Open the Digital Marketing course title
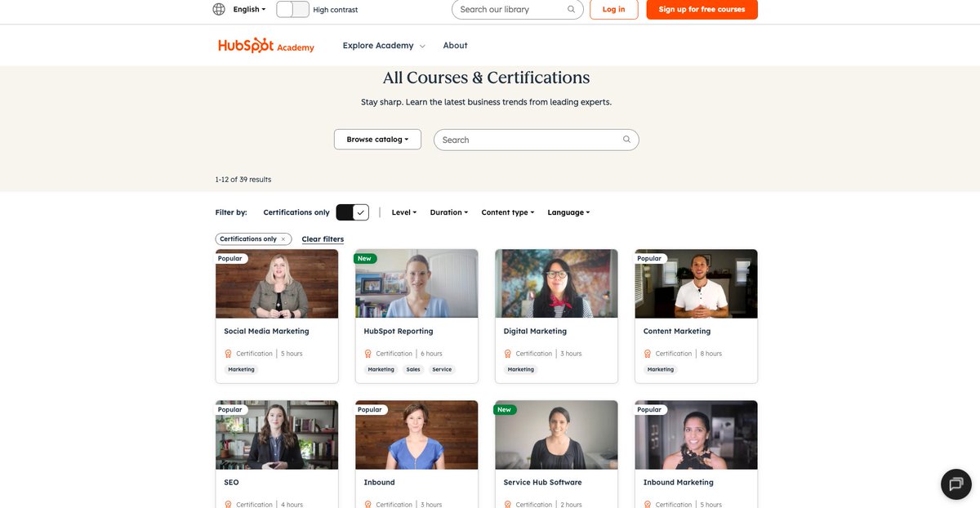This screenshot has width=980, height=508. 535,332
